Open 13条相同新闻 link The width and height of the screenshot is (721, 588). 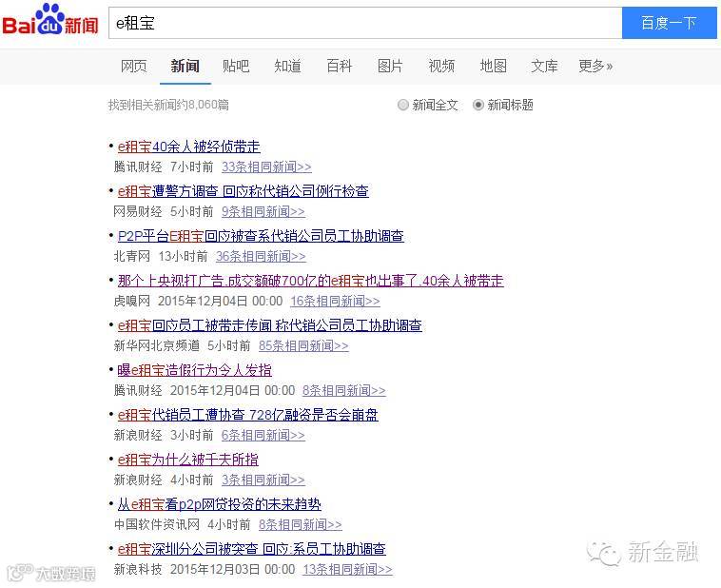(347, 570)
